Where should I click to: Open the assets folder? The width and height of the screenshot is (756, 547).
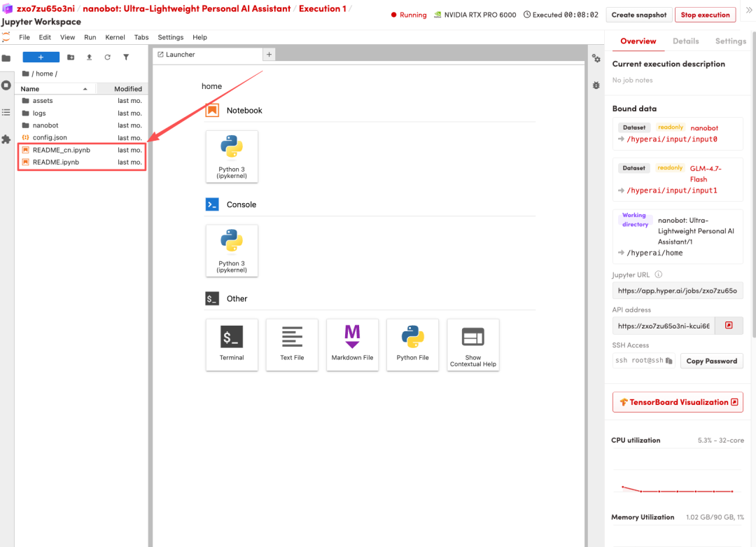[x=43, y=101]
